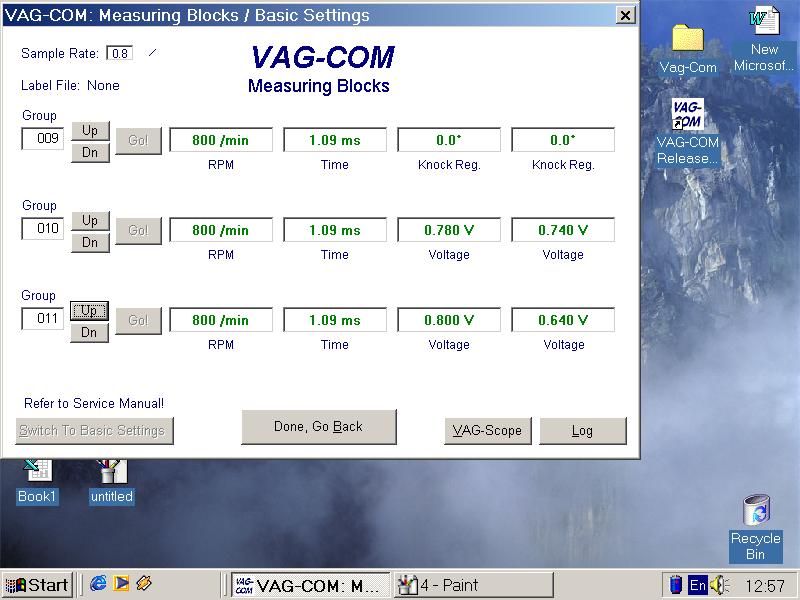Click the Log button
The image size is (800, 600).
[583, 431]
